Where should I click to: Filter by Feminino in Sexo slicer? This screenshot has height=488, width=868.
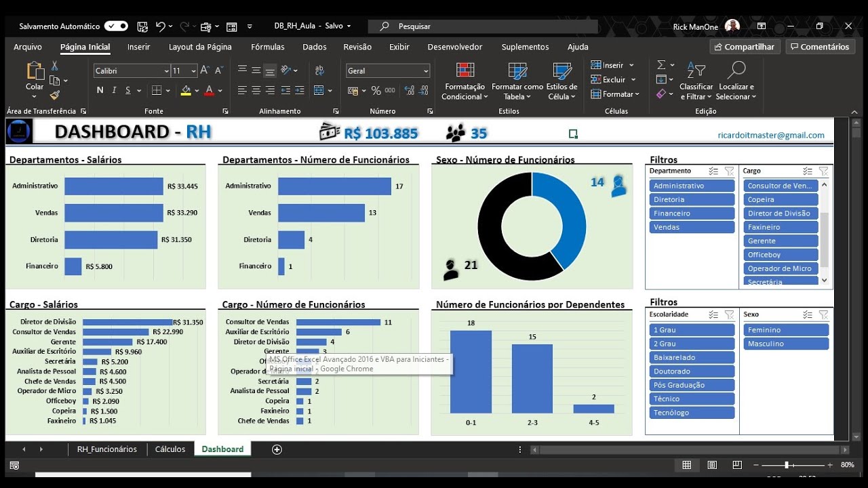(786, 330)
